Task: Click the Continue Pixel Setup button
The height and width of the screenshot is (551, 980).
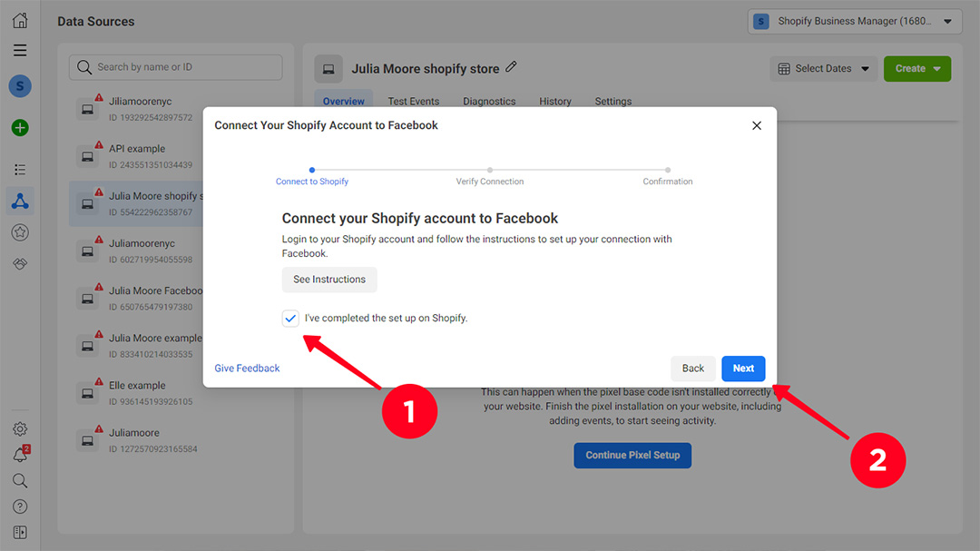Action: pyautogui.click(x=632, y=456)
